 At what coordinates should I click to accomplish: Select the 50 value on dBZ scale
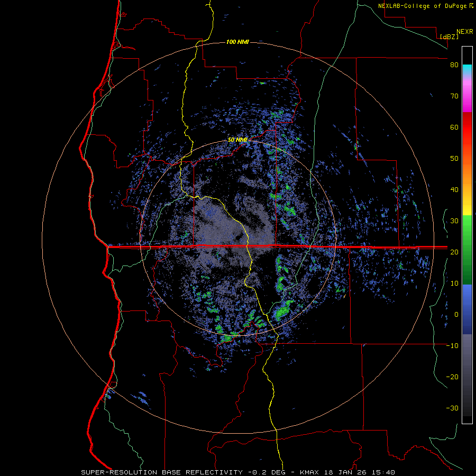tap(454, 159)
